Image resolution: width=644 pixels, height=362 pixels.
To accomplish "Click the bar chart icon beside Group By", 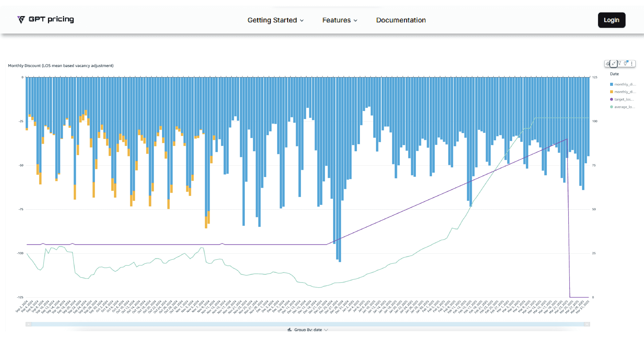I will point(289,330).
